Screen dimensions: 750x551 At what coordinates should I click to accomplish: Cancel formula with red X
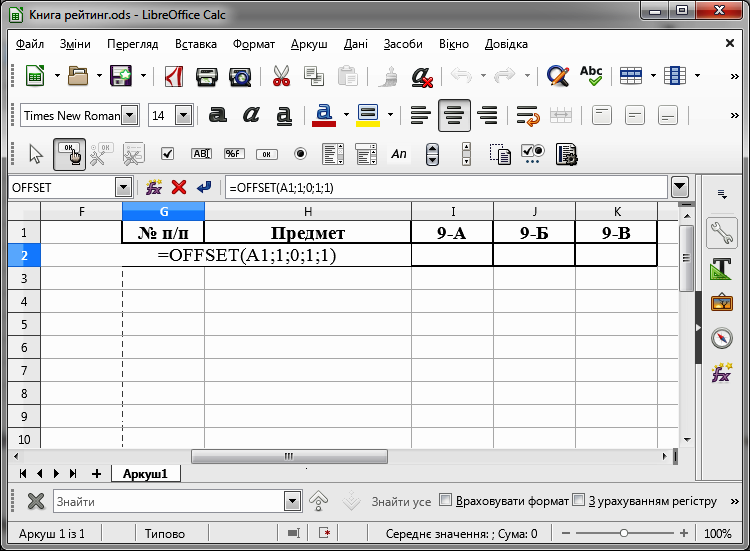(x=179, y=187)
